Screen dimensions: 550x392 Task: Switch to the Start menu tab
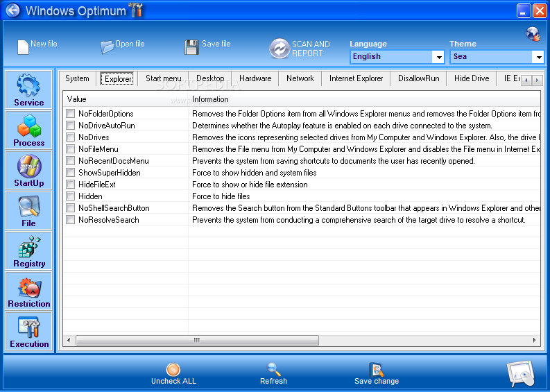(164, 78)
